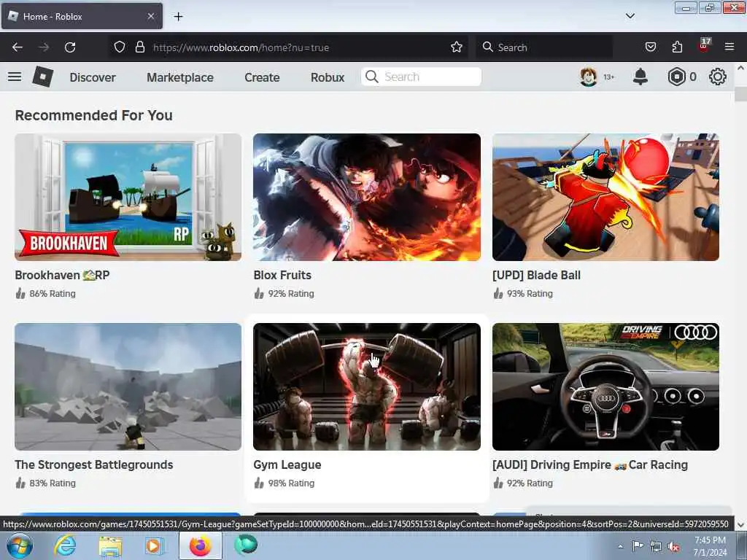
Task: Go to the Create page
Action: point(262,77)
